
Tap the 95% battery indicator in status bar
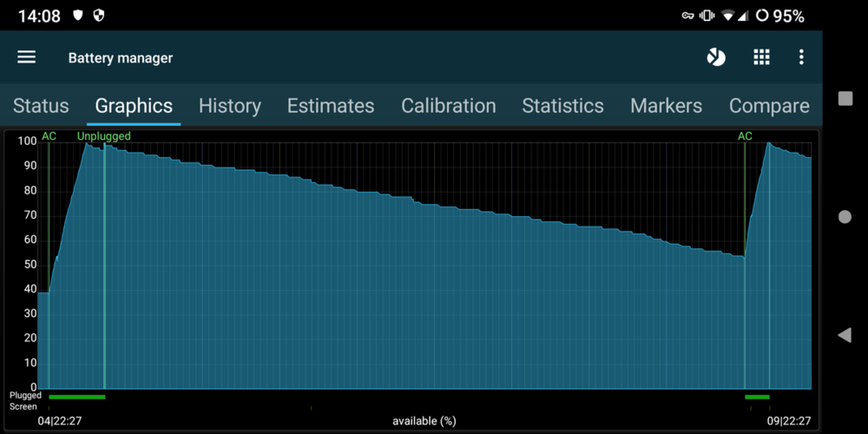[779, 16]
